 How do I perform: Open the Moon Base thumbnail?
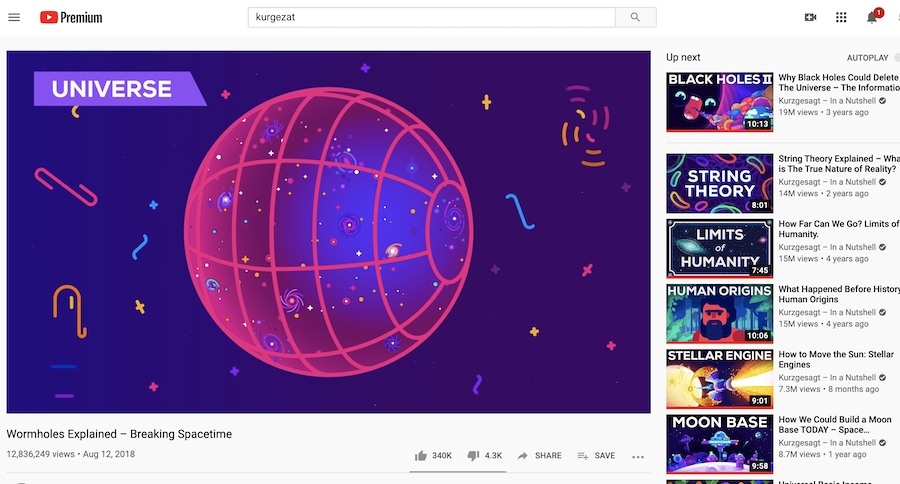coord(719,444)
